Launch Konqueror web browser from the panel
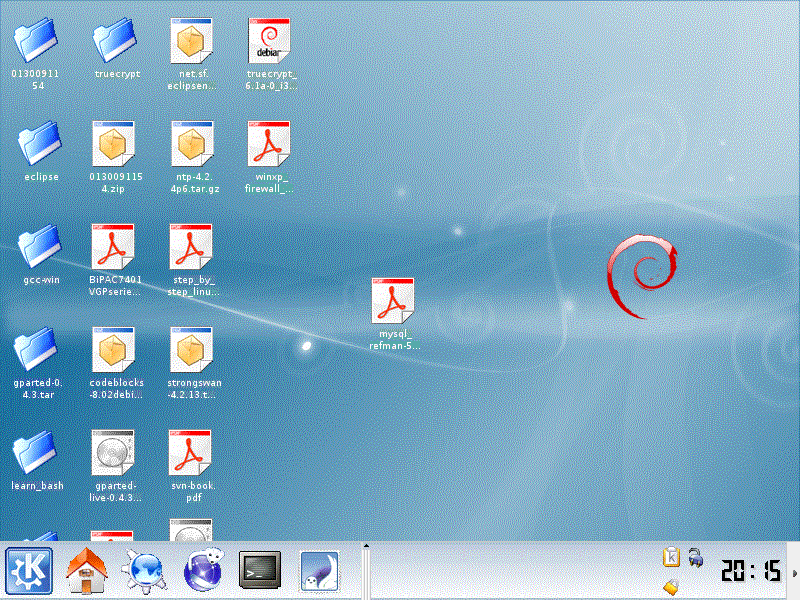The width and height of the screenshot is (800, 600). click(144, 570)
